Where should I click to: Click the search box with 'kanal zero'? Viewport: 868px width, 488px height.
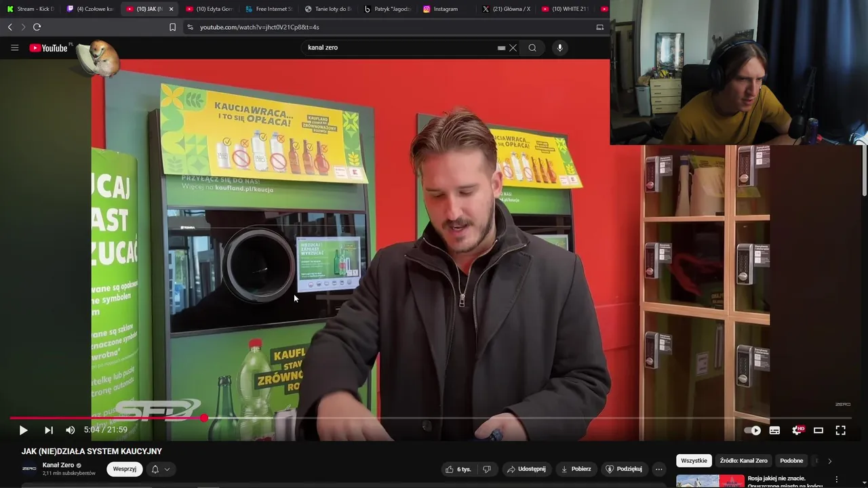(400, 47)
